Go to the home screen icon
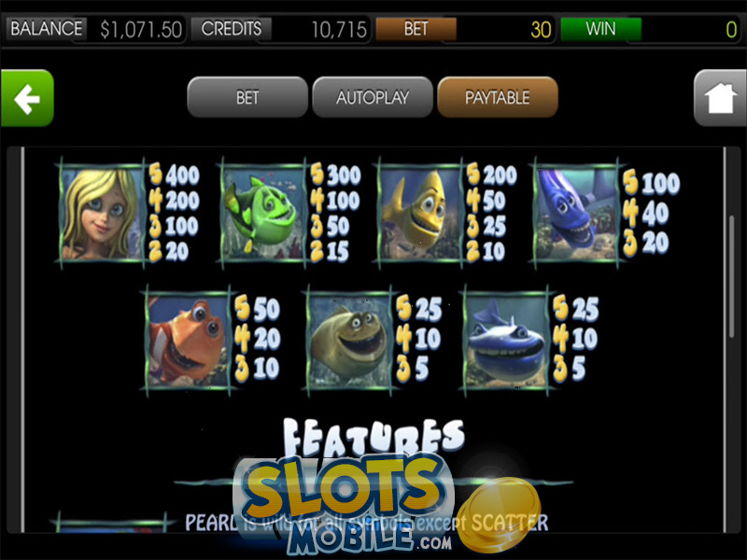The width and height of the screenshot is (747, 560). (x=720, y=98)
